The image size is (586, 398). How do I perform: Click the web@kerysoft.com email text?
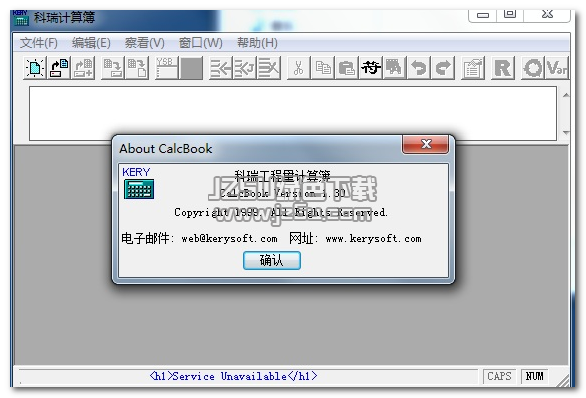point(229,238)
